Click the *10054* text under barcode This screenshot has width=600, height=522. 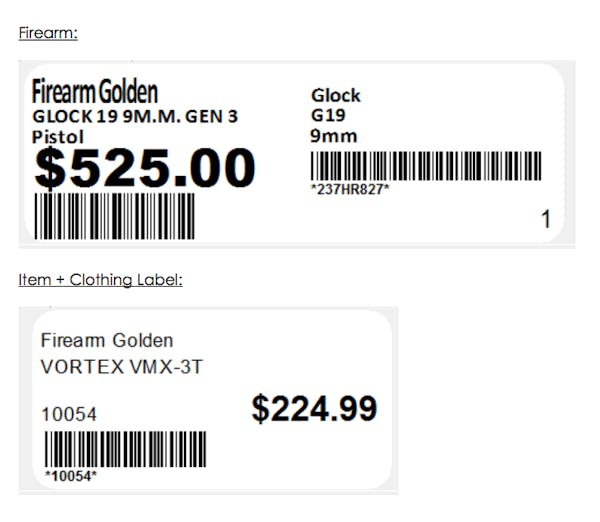pos(71,476)
